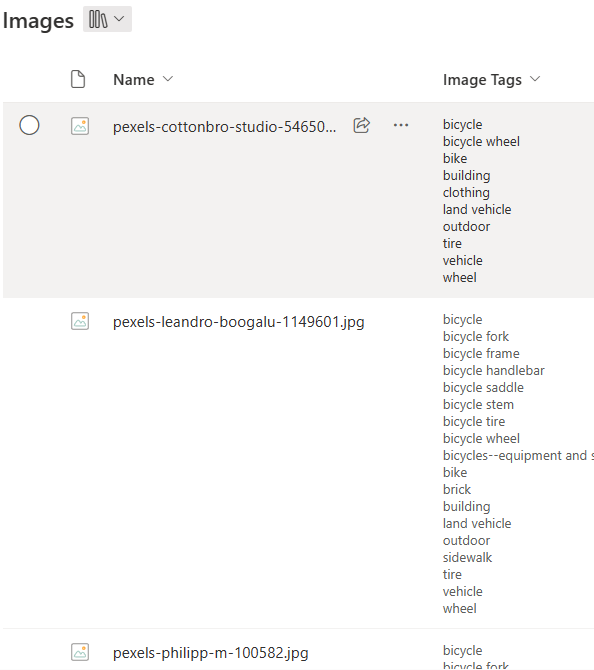Share the pexels-cottonbro-studio file
Screen dimensions: 594x670
(x=362, y=125)
